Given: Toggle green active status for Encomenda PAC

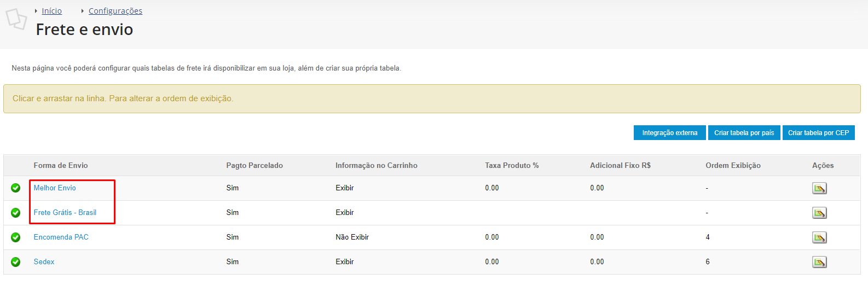Looking at the screenshot, I should [16, 237].
